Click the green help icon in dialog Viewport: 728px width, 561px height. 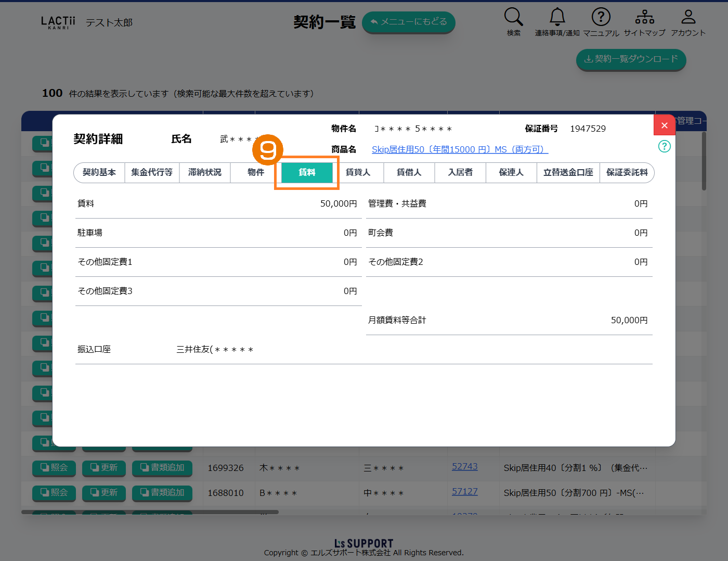[x=664, y=146]
